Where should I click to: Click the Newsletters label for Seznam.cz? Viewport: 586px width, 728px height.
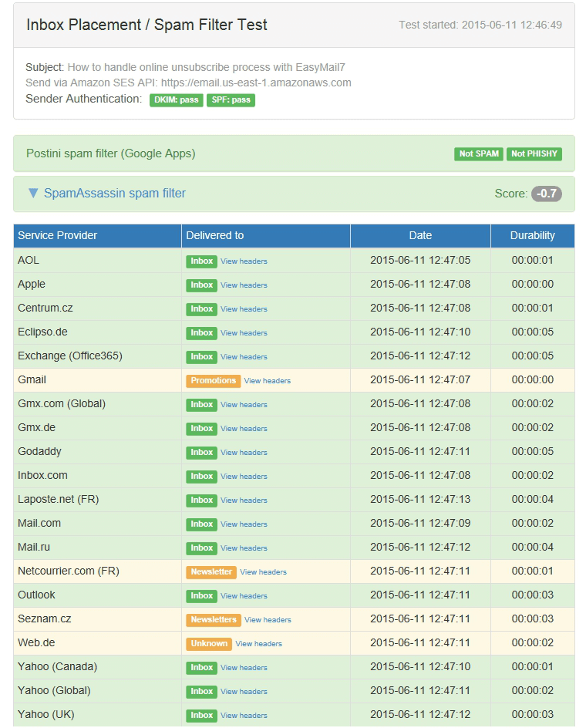[x=214, y=620]
